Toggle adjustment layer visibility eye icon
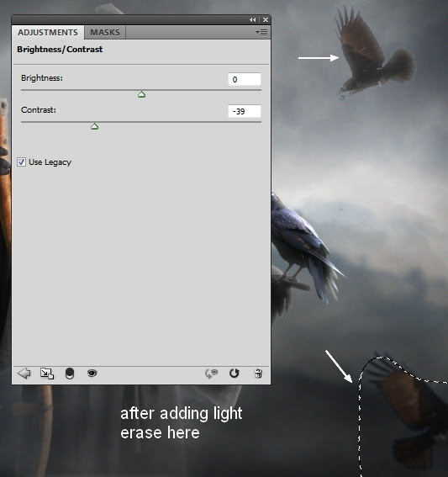The height and width of the screenshot is (477, 448). coord(92,373)
